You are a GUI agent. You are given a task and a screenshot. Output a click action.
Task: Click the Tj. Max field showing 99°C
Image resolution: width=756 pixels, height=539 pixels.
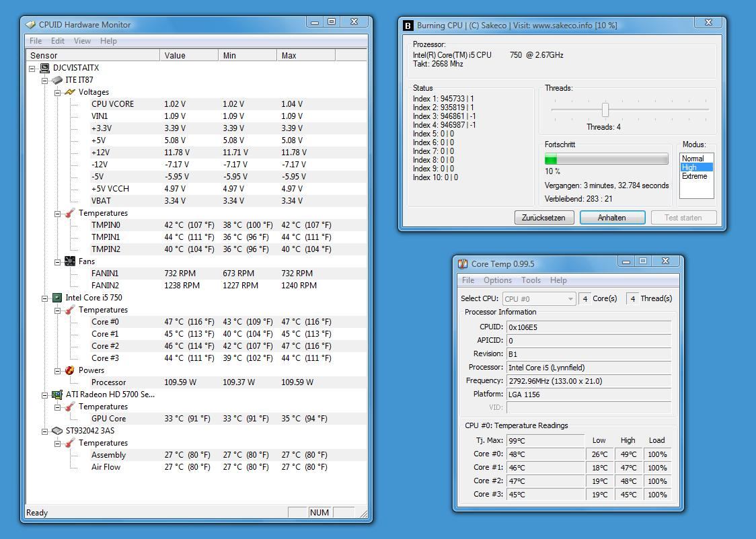click(545, 441)
